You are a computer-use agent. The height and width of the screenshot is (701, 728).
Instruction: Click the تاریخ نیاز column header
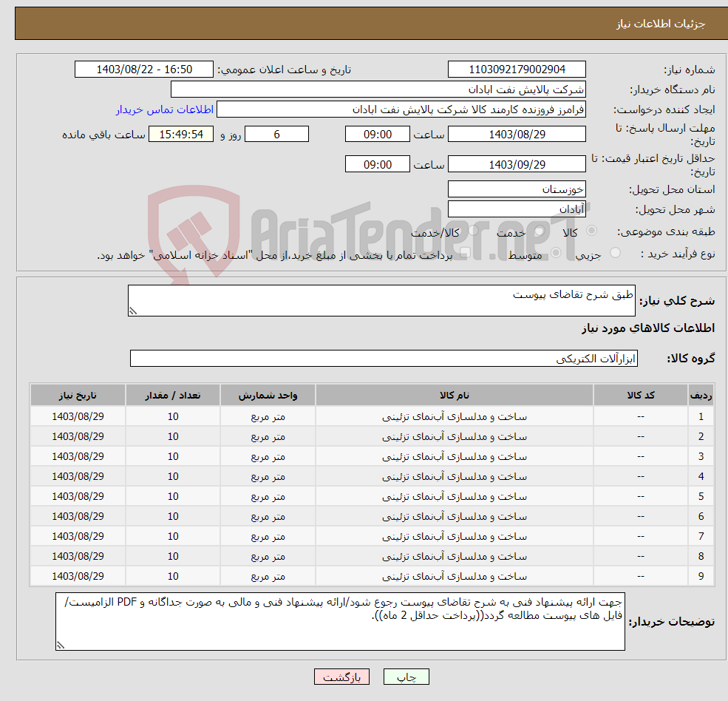pos(78,396)
